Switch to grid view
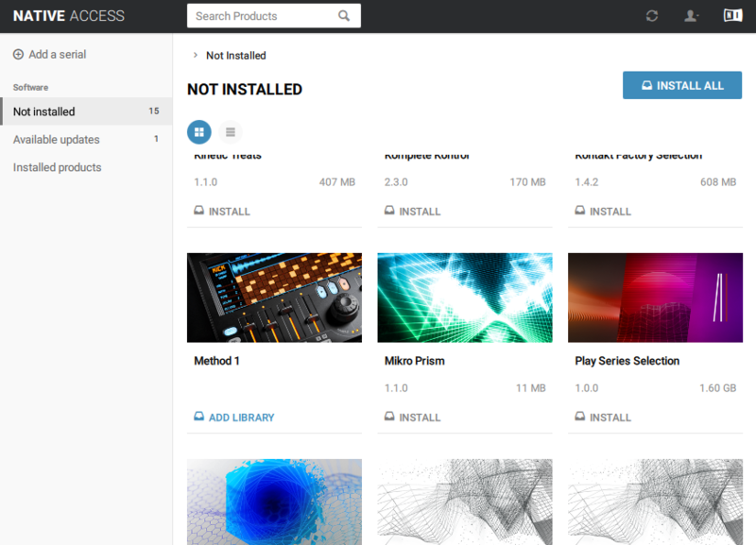756x545 pixels. [x=199, y=132]
